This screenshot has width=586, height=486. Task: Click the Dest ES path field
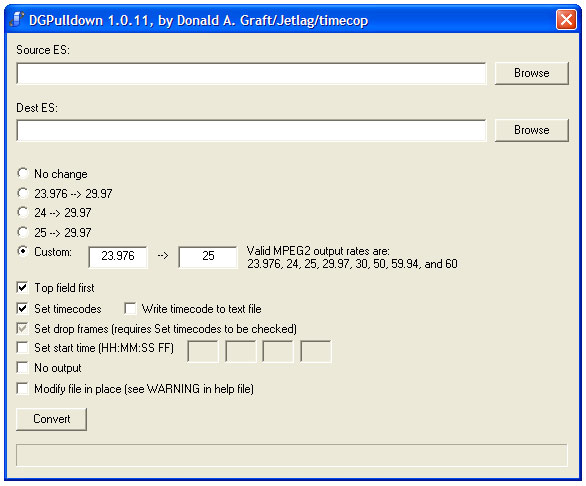(252, 130)
